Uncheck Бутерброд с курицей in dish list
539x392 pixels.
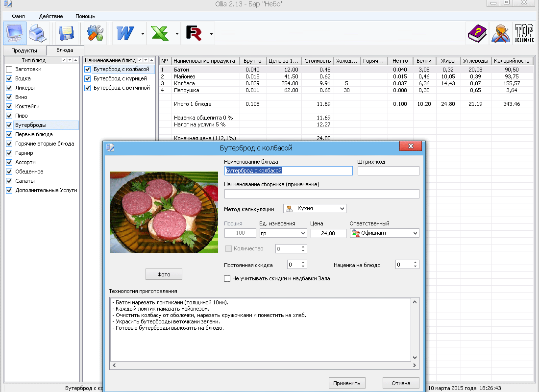87,79
